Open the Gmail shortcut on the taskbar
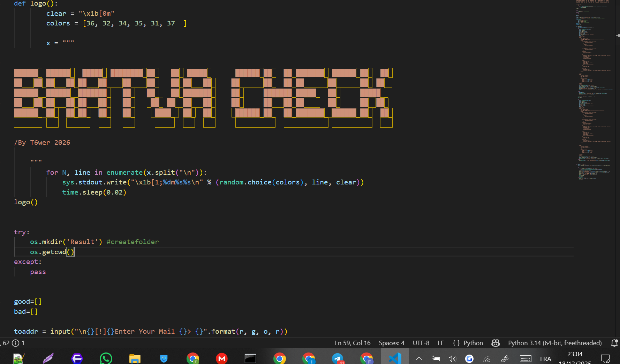The image size is (620, 364). pos(222,358)
